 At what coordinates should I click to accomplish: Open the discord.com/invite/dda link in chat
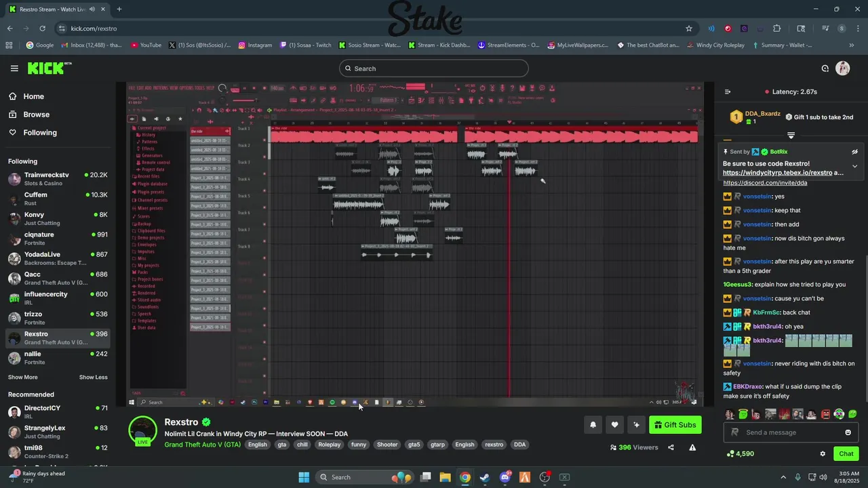click(765, 183)
